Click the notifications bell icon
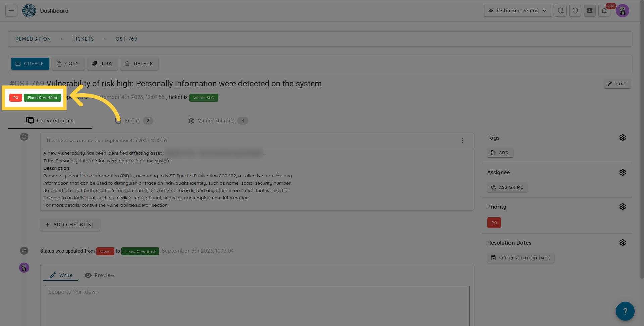644x326 pixels. tap(604, 11)
